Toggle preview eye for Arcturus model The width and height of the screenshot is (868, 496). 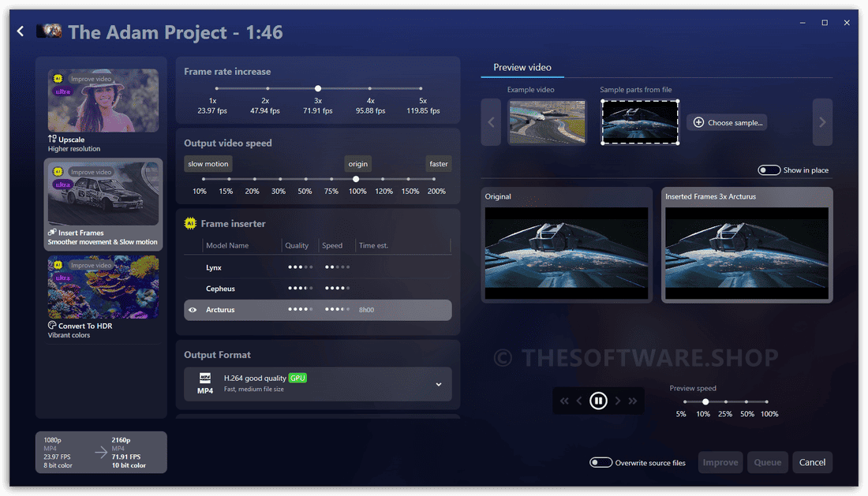tap(193, 310)
